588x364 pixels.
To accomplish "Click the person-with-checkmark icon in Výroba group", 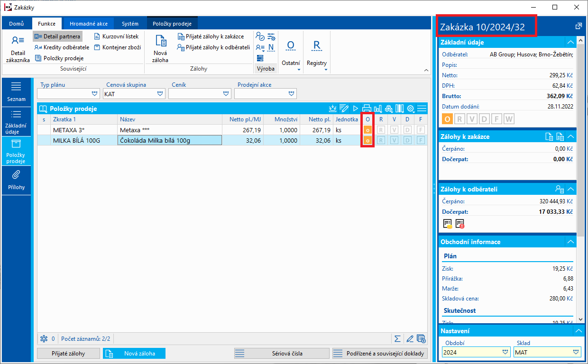I will click(x=260, y=36).
